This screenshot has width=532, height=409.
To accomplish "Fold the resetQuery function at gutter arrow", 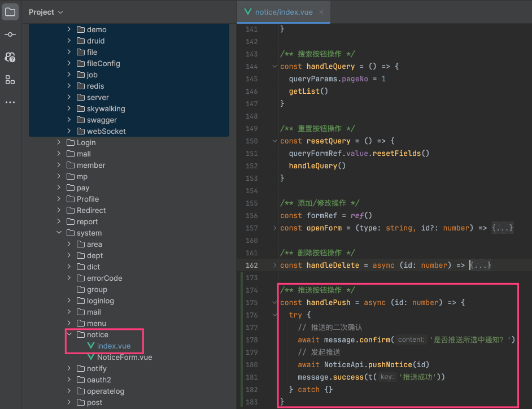I will pyautogui.click(x=275, y=141).
